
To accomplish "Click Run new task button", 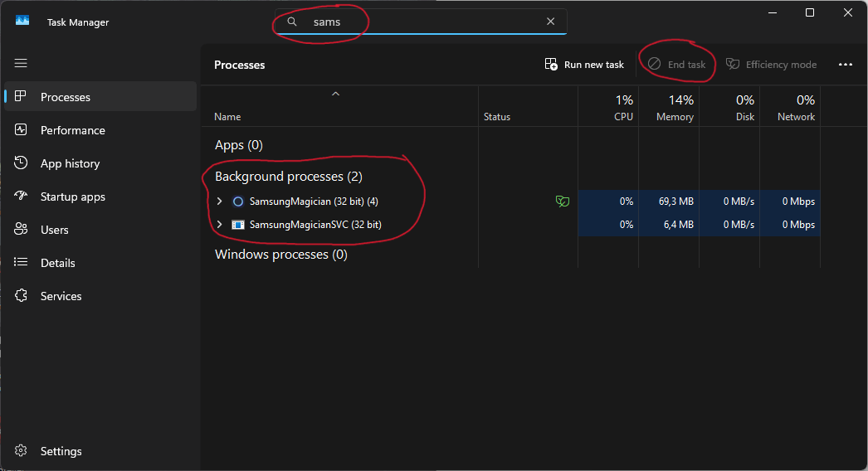I will click(584, 64).
